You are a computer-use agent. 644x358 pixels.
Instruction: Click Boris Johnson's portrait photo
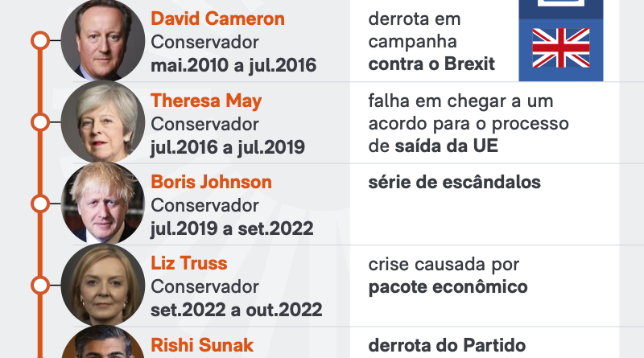103,203
